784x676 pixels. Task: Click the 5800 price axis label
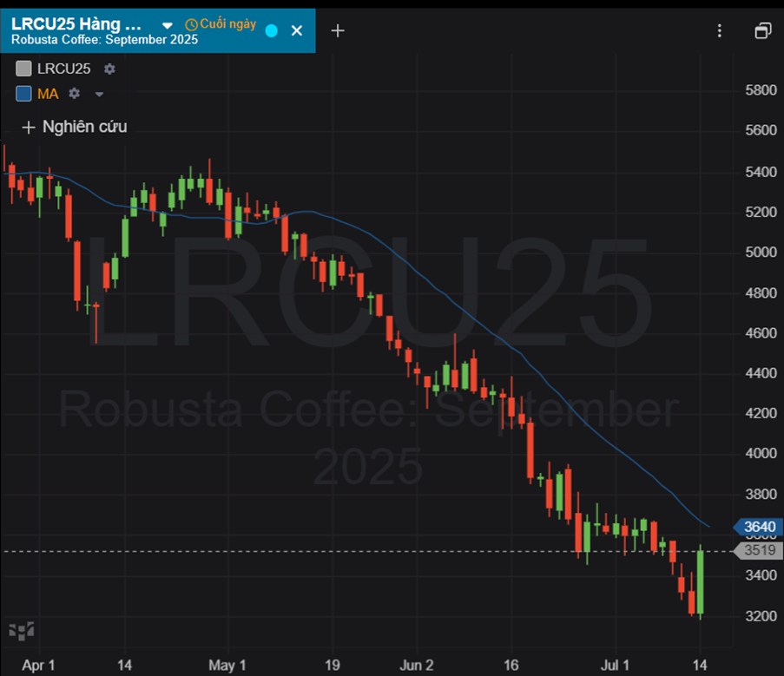[761, 90]
